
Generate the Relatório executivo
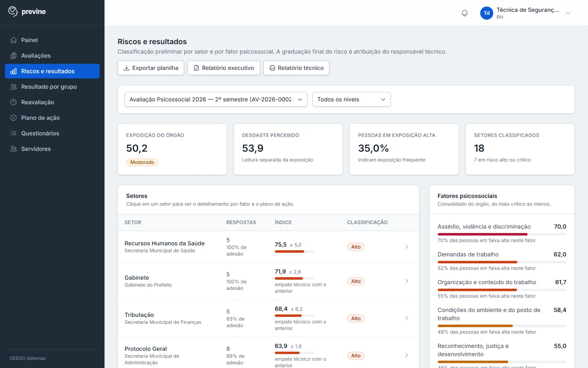pyautogui.click(x=224, y=68)
